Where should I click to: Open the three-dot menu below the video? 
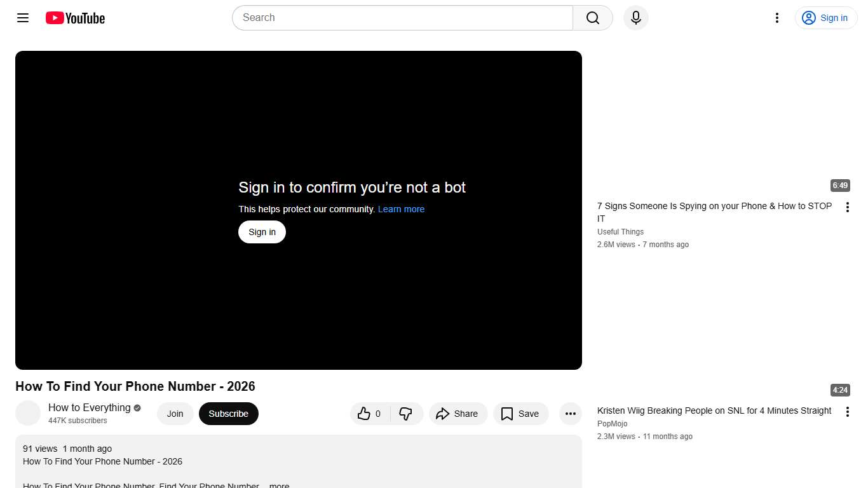570,414
